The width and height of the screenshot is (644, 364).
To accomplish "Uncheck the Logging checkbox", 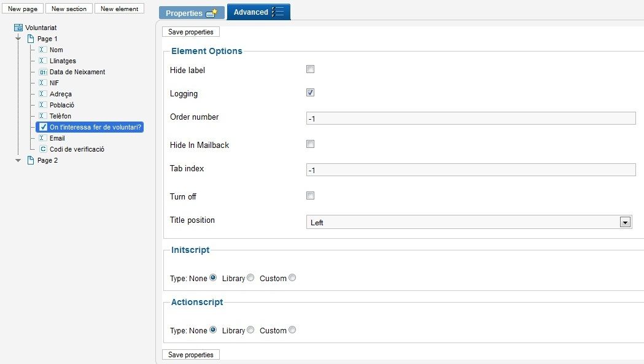I will coord(310,93).
